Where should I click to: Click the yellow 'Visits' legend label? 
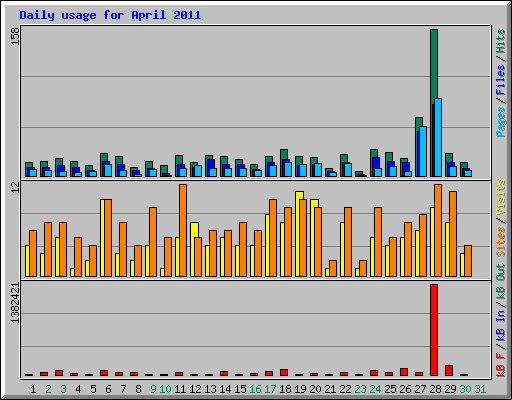tap(501, 198)
